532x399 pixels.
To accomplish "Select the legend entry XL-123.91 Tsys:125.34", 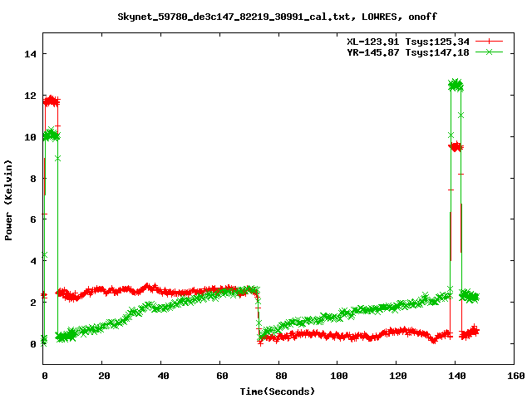I will (408, 42).
